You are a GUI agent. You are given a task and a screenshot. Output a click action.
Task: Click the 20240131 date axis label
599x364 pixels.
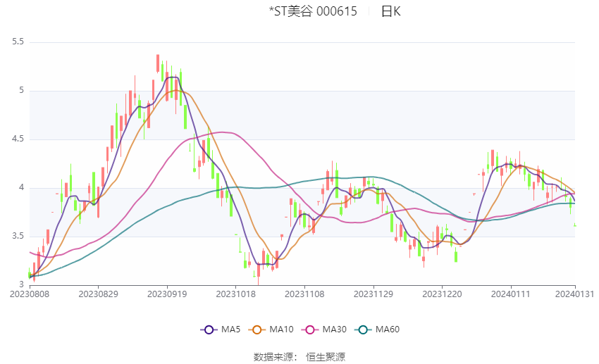tap(574, 294)
